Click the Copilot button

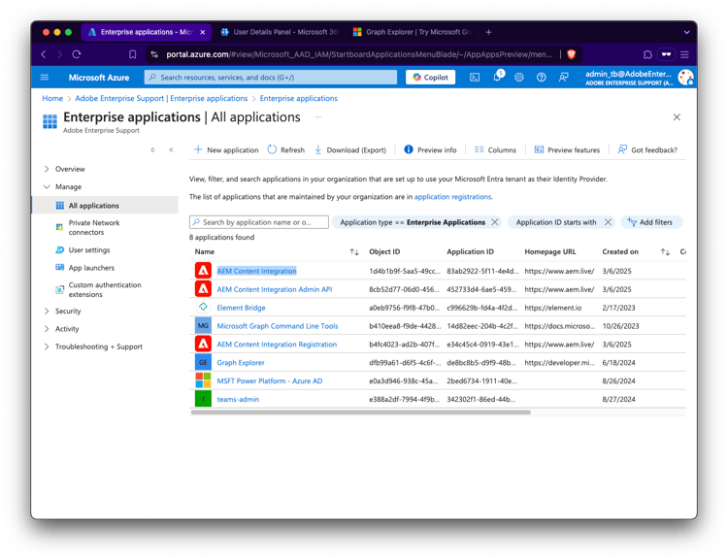pyautogui.click(x=430, y=77)
